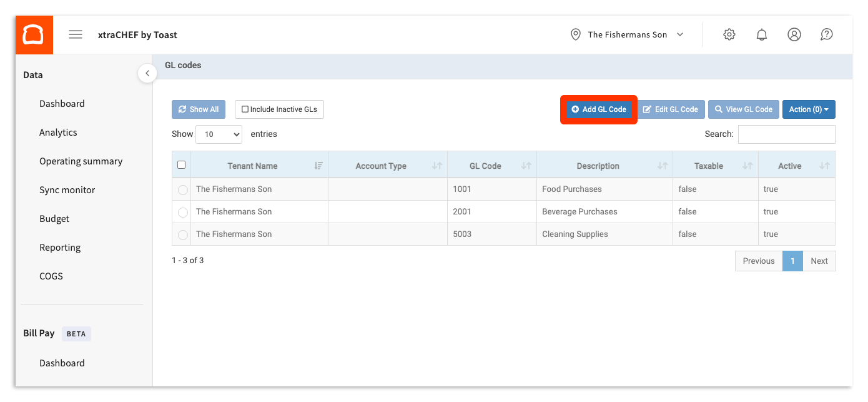Screen dimensions: 868x402
Task: Open the Action (0) dropdown
Action: point(809,109)
